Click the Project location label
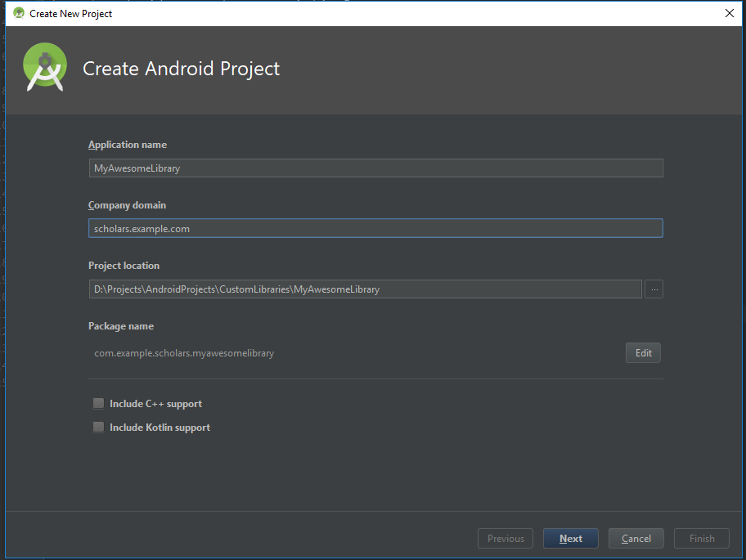Screen dimensions: 746x560 coord(124,265)
